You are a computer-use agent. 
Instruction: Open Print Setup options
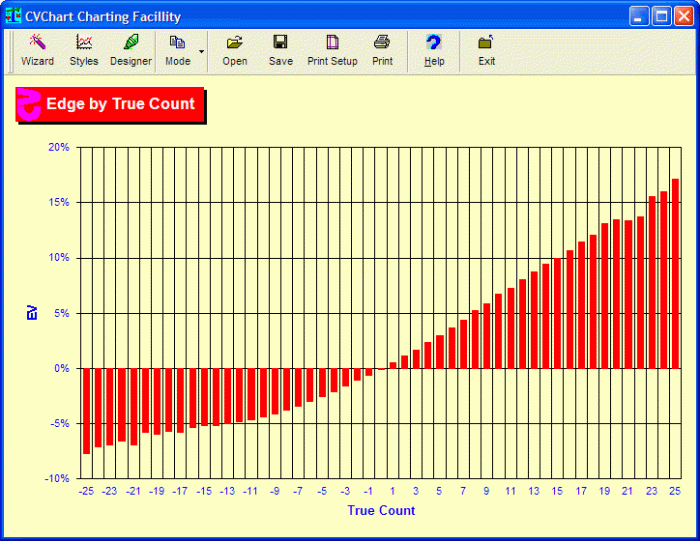(x=332, y=49)
